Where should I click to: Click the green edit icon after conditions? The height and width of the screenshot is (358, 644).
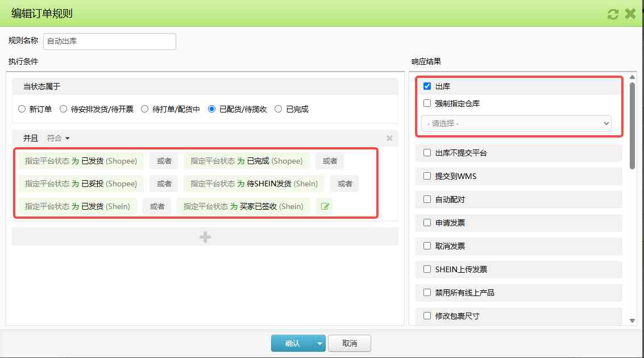[x=325, y=207]
